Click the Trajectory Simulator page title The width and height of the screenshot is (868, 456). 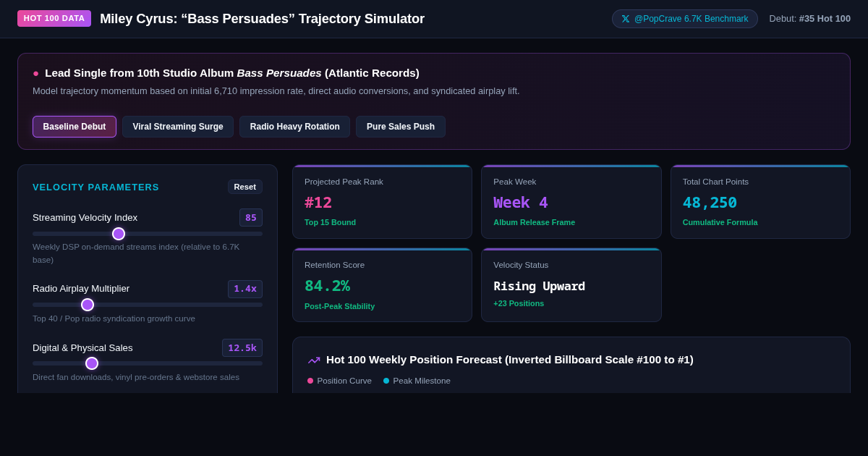point(262,19)
